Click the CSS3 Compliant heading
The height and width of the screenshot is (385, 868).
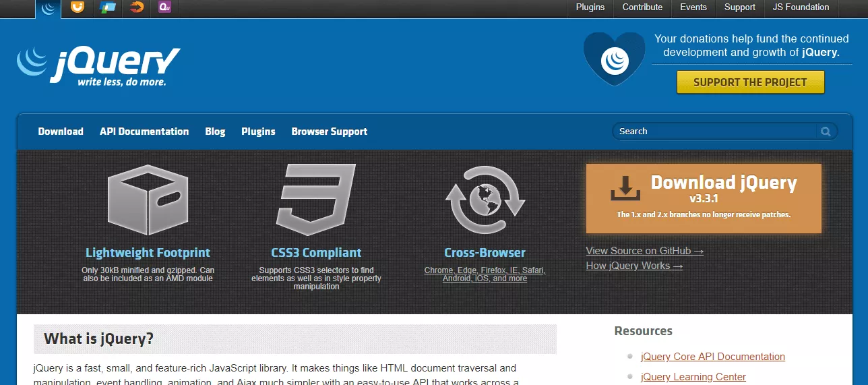(316, 253)
